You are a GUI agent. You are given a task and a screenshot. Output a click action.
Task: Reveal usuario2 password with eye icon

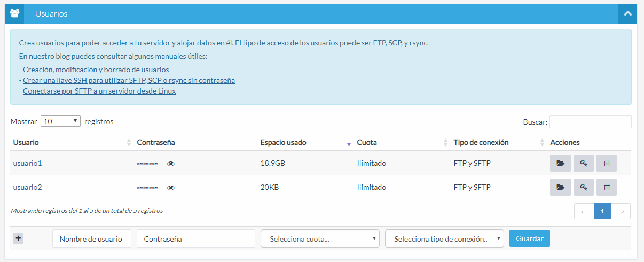coord(171,188)
